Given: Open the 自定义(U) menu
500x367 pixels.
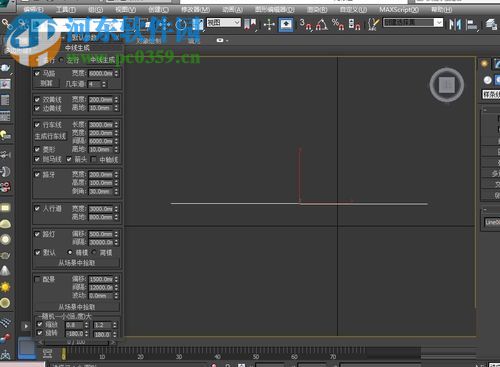Looking at the screenshot, I should (353, 10).
